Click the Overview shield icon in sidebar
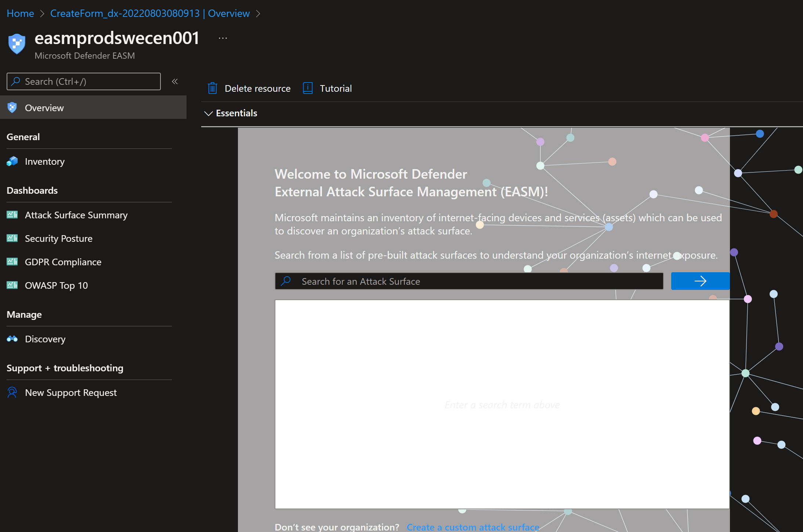 (x=12, y=108)
